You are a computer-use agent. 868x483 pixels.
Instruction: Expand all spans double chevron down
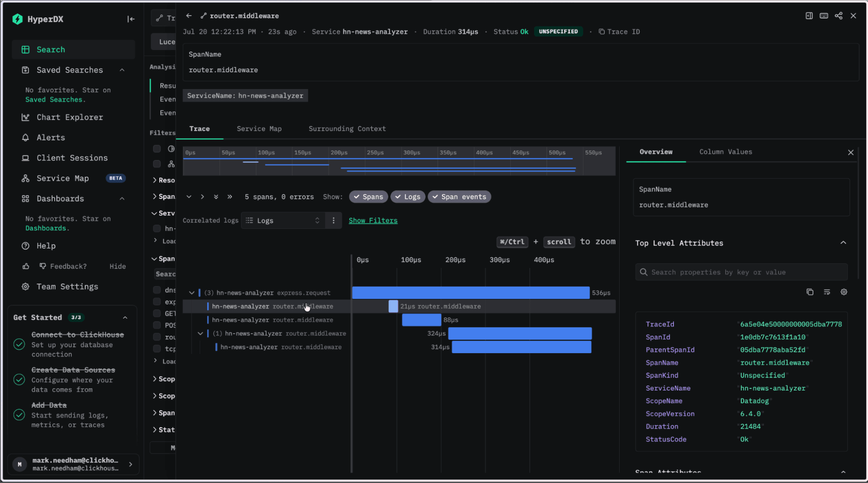(216, 197)
